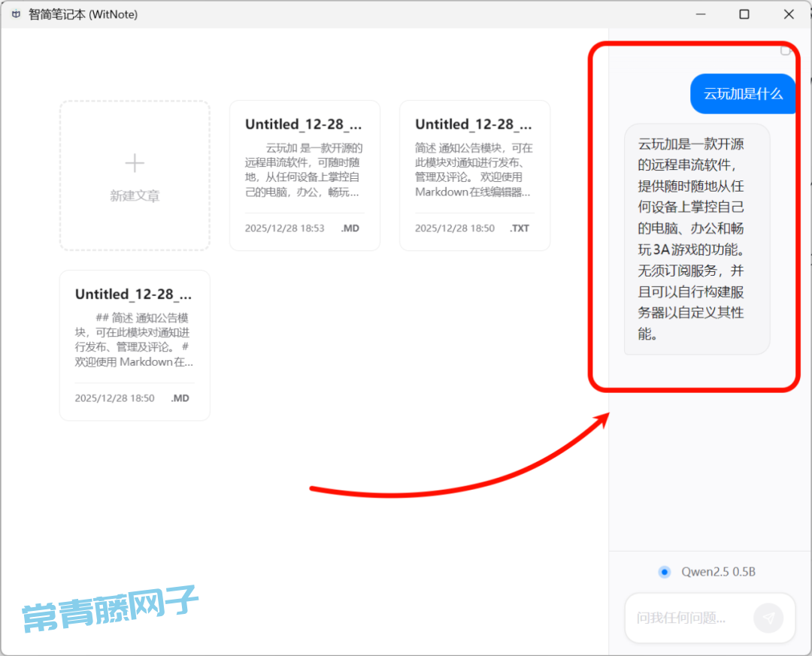Click the AI reply about 云玩加 streaming software

(x=696, y=238)
